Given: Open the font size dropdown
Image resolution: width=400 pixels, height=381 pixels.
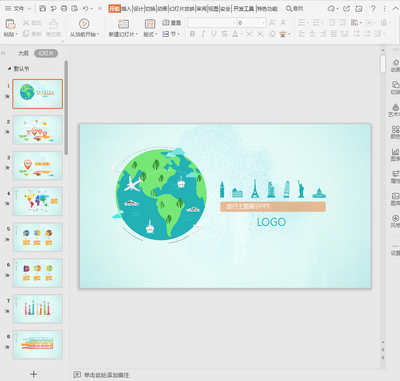Looking at the screenshot, I should tap(264, 23).
